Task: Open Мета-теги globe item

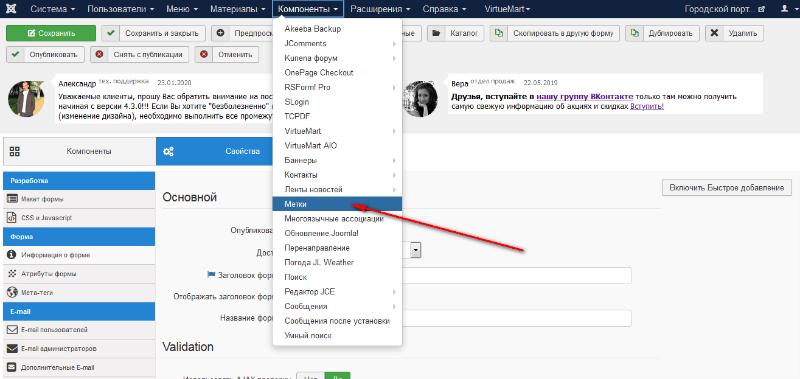Action: coord(79,293)
